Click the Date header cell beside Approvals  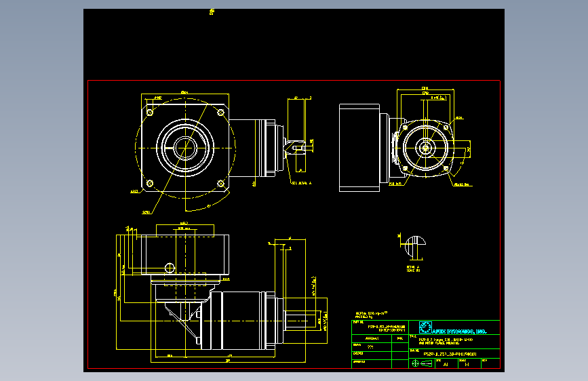tap(400, 338)
